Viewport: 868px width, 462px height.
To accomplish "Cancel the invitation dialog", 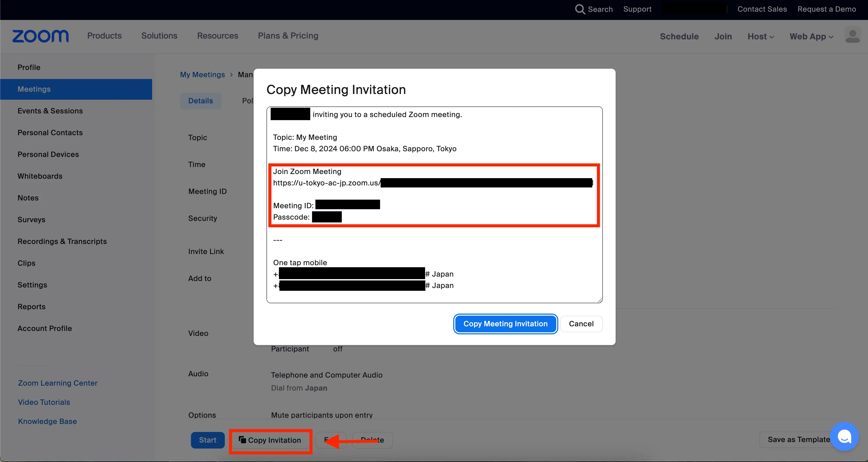I will pos(581,324).
